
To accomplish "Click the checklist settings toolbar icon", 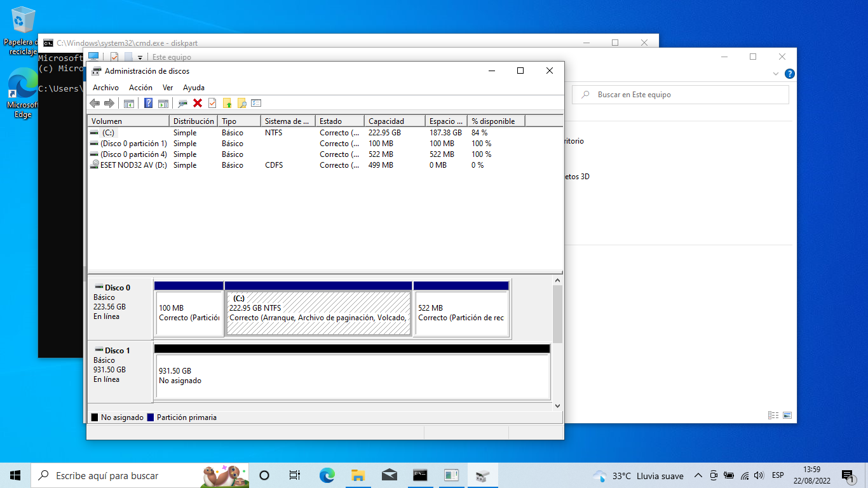I will tap(256, 103).
